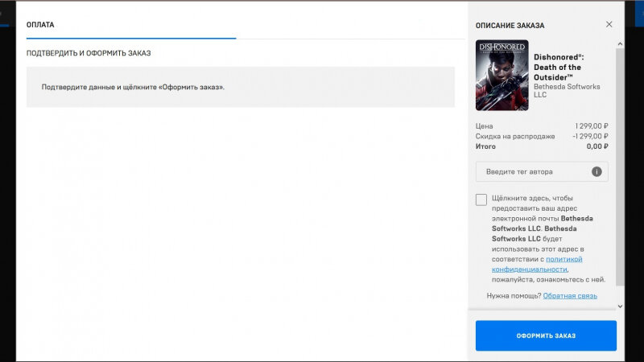644x362 pixels.
Task: Click the total value «0,00 ₽»
Action: (x=597, y=146)
